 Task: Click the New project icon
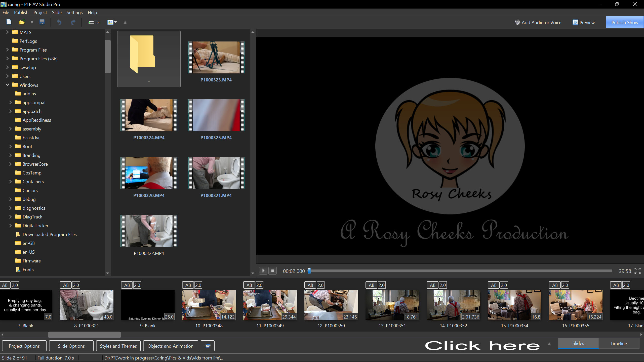(x=9, y=22)
